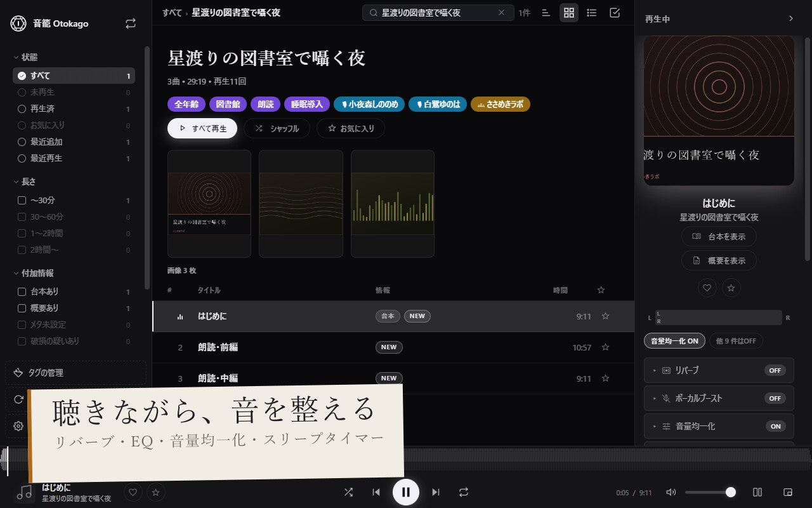Toggle the リバーブ OFF switch
812x508 pixels.
pos(775,370)
